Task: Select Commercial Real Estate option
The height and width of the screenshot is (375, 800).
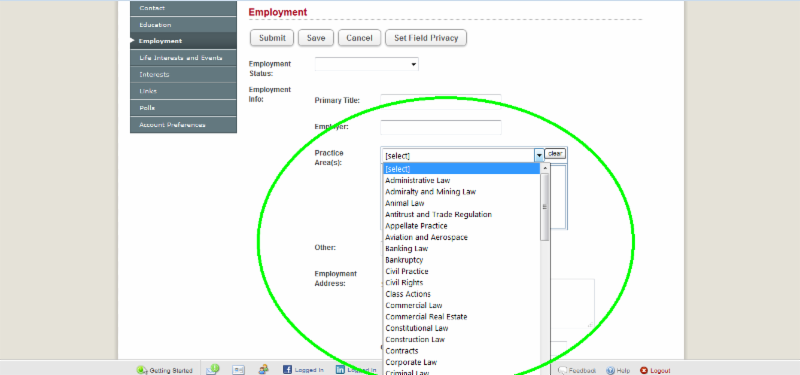Action: (x=461, y=316)
